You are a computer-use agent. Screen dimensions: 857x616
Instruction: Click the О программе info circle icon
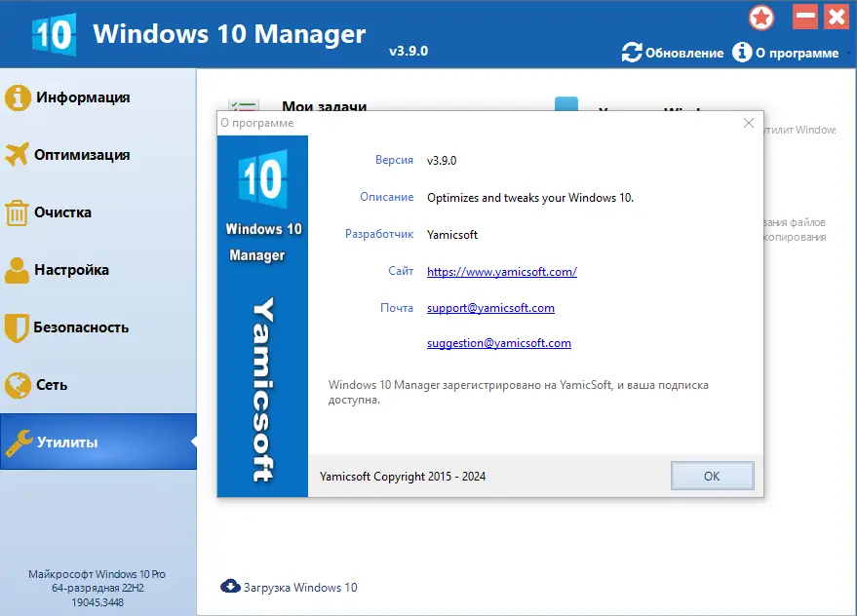(742, 53)
